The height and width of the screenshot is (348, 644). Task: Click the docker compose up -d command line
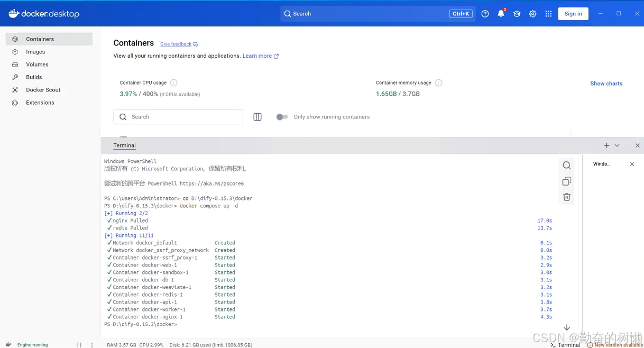pyautogui.click(x=209, y=206)
